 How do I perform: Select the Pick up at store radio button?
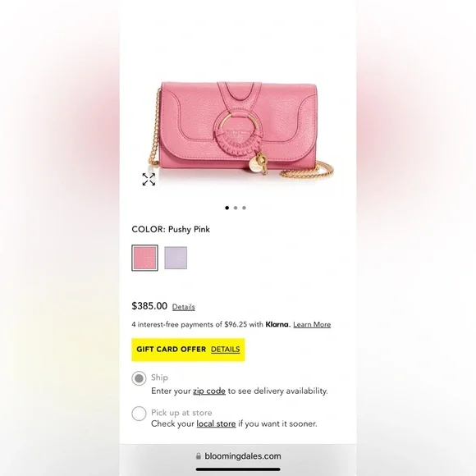(x=139, y=414)
